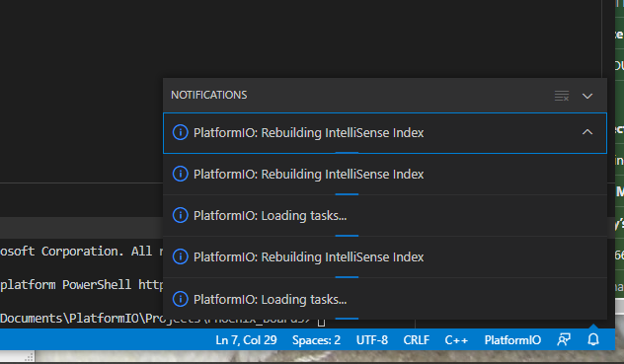Select the second Rebuilding IntelliSense Index notification
Image resolution: width=624 pixels, height=364 pixels.
(385, 175)
